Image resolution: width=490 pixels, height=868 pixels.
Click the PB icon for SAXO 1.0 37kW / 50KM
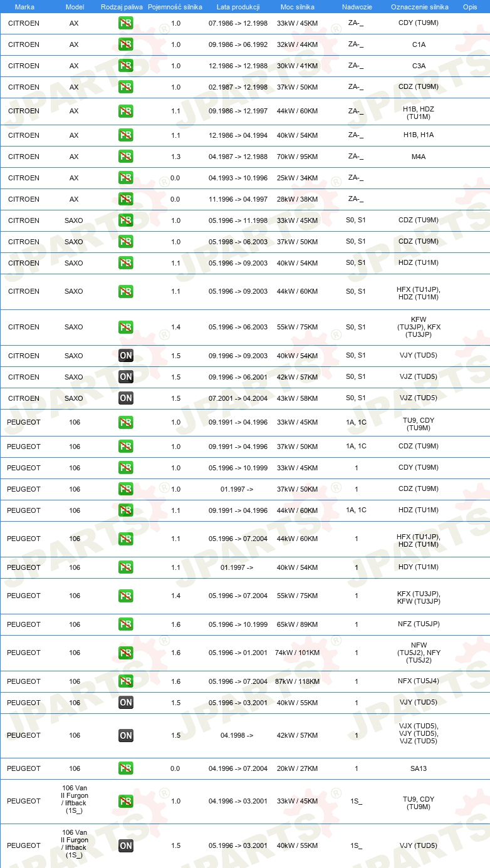(126, 242)
